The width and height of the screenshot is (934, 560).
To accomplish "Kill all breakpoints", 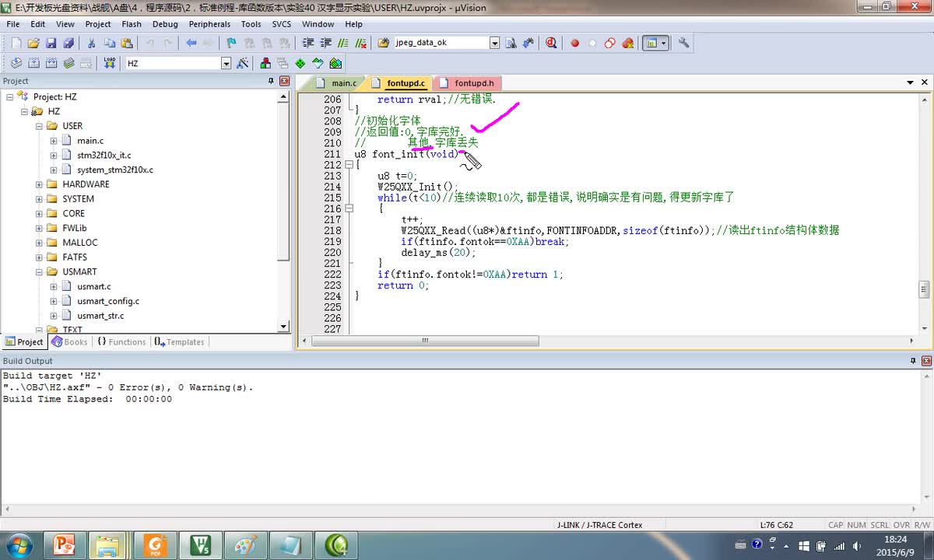I will (x=627, y=44).
